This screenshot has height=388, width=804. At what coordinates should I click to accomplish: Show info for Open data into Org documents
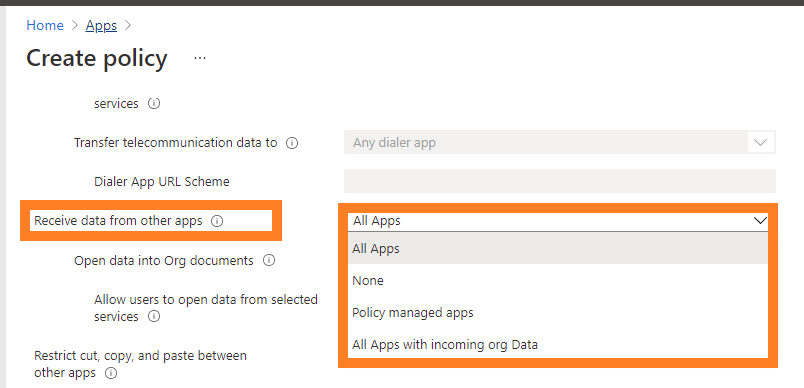269,260
